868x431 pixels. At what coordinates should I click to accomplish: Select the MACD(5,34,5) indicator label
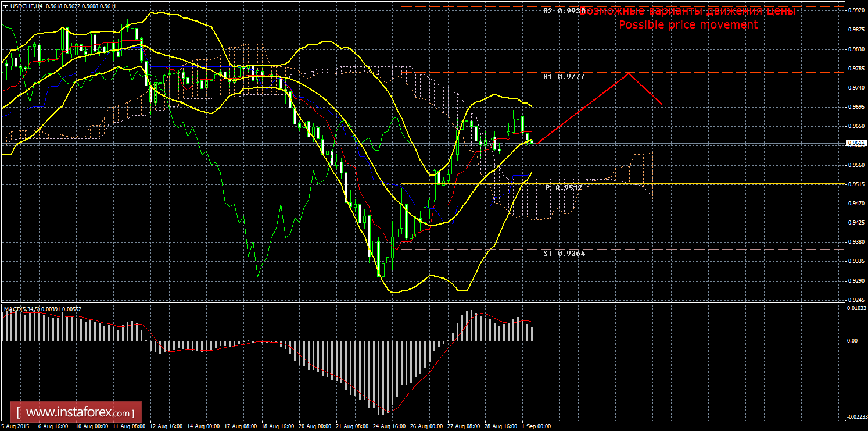(x=22, y=309)
